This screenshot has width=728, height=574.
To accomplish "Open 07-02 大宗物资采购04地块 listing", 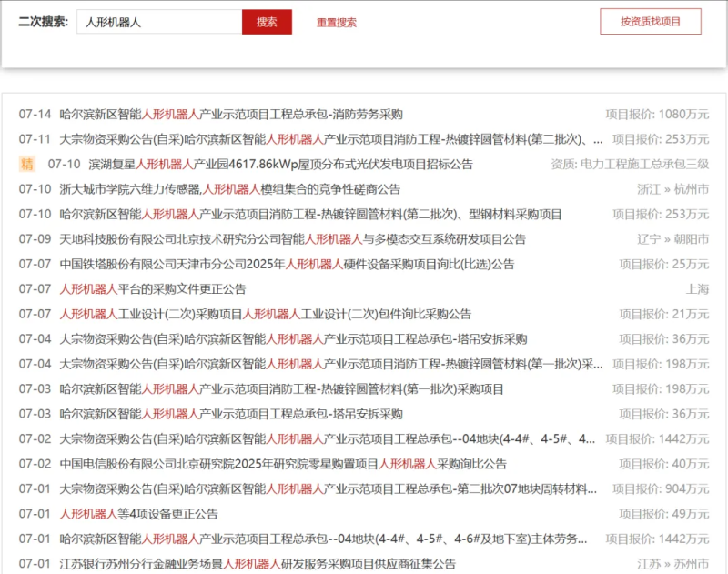I will [x=328, y=439].
